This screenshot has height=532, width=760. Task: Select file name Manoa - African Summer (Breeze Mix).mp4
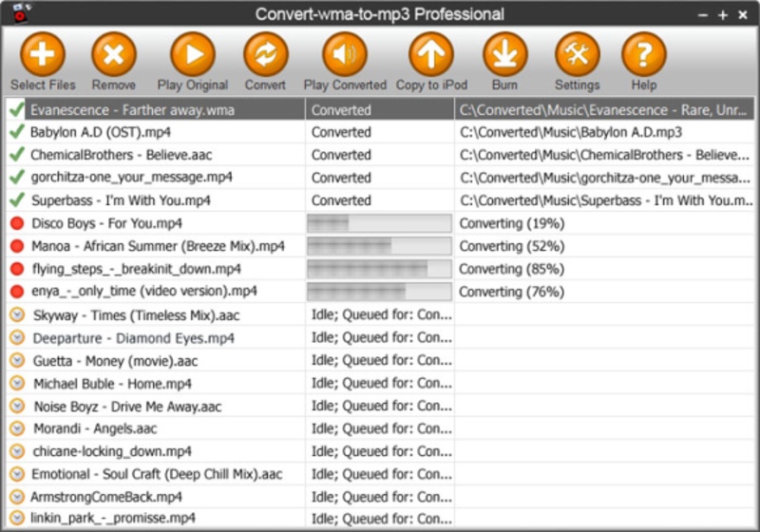pos(158,246)
